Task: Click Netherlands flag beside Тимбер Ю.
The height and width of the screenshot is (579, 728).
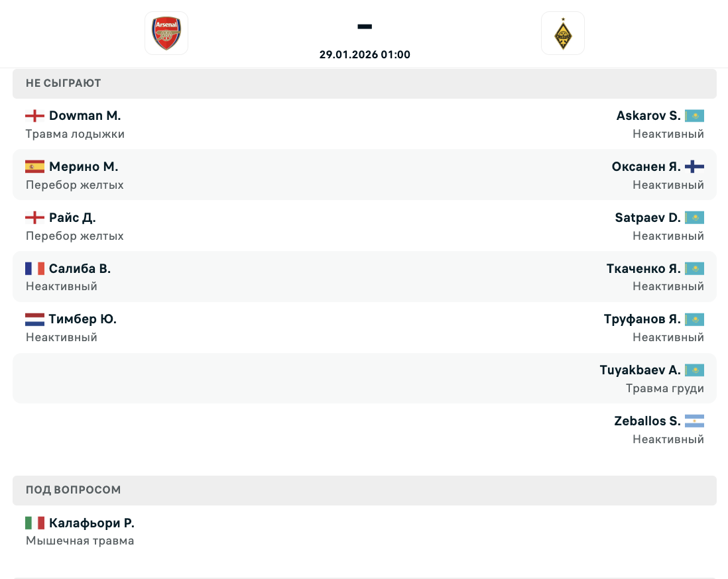Action: click(x=34, y=319)
